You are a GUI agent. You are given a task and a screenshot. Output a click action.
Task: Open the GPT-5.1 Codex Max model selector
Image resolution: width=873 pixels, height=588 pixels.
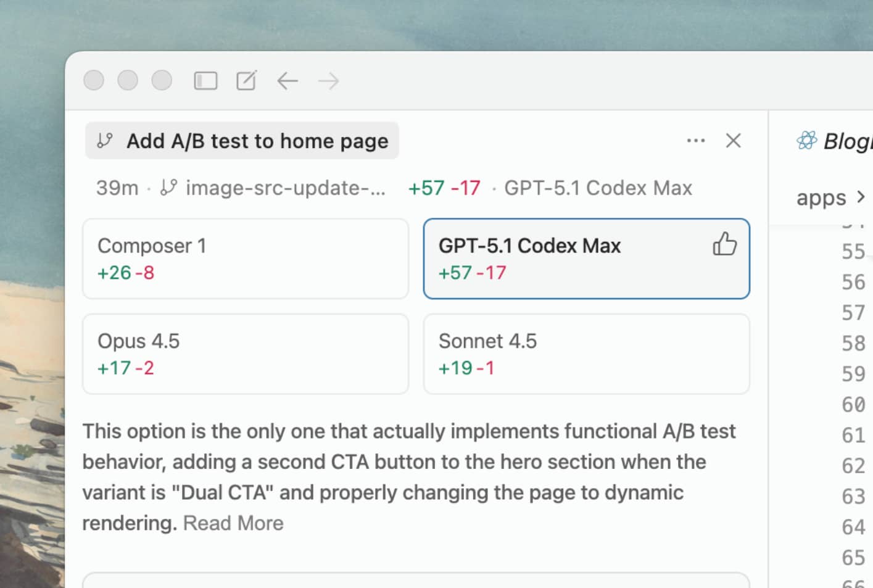[x=598, y=188]
